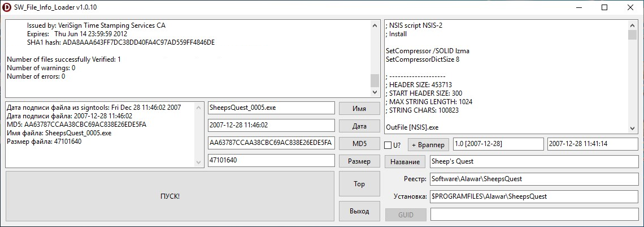
Task: Click up arrow of file info scrollbar
Action: [x=199, y=108]
